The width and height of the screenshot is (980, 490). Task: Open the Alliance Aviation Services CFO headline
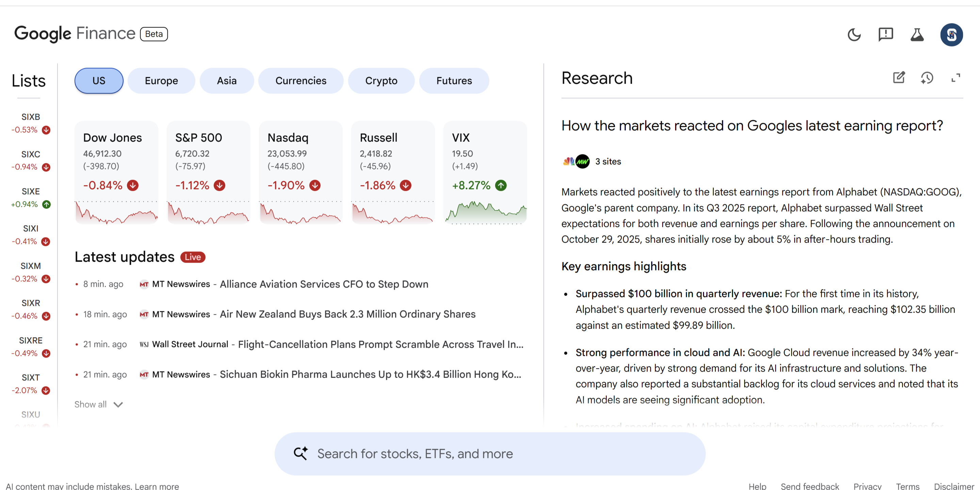pos(324,284)
